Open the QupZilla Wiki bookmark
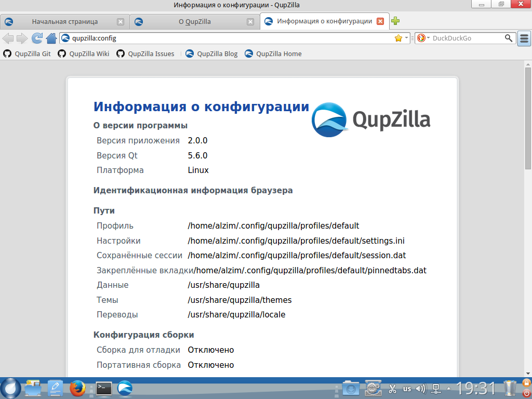 (84, 54)
